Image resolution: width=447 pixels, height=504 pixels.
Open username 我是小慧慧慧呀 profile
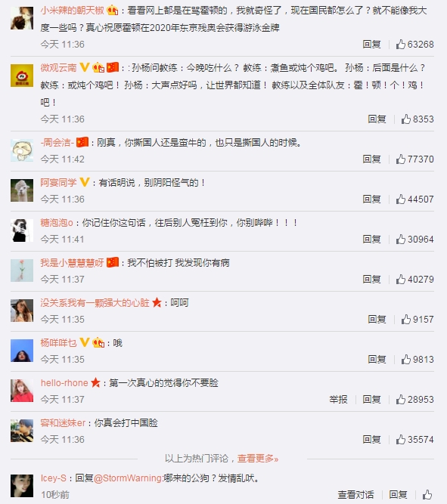pyautogui.click(x=72, y=263)
